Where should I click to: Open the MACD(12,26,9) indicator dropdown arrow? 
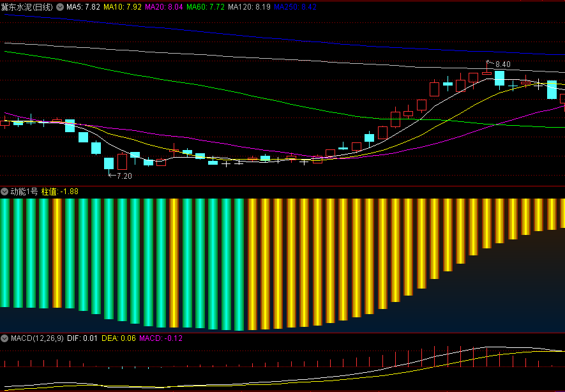click(4, 338)
